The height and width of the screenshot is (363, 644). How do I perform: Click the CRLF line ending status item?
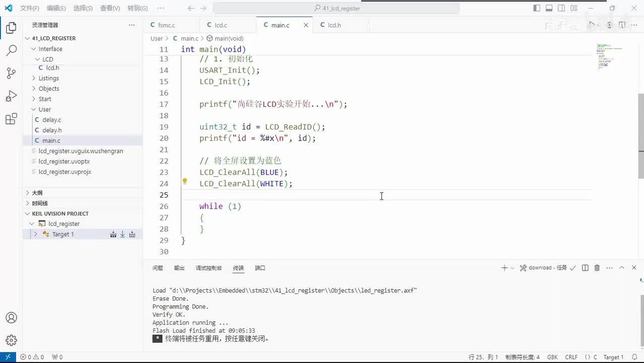[571, 357]
